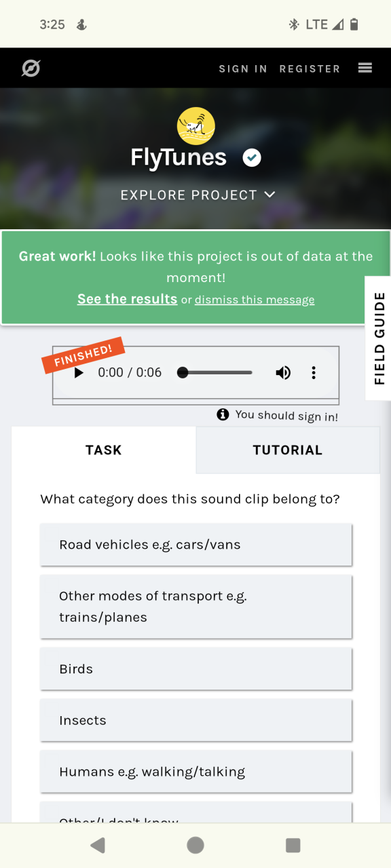Select the Task tab
Screen dimensions: 391x868
pyautogui.click(x=104, y=450)
